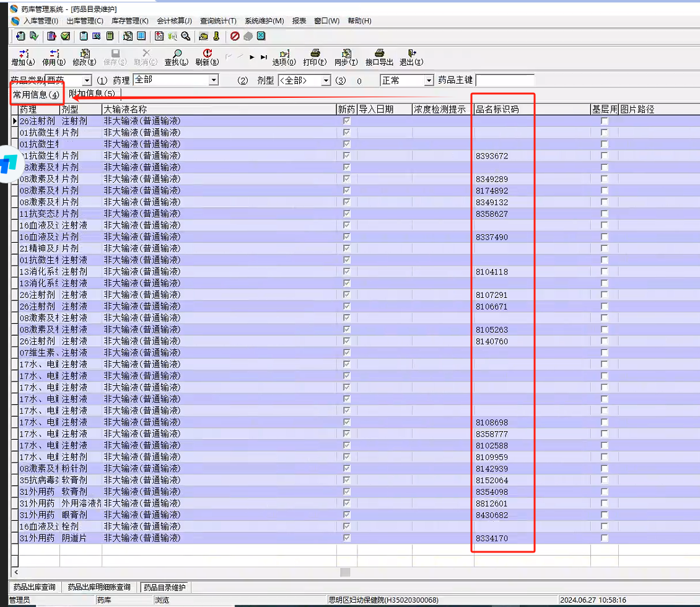Click the 同步(T) sync icon
The height and width of the screenshot is (607, 700).
(346, 55)
